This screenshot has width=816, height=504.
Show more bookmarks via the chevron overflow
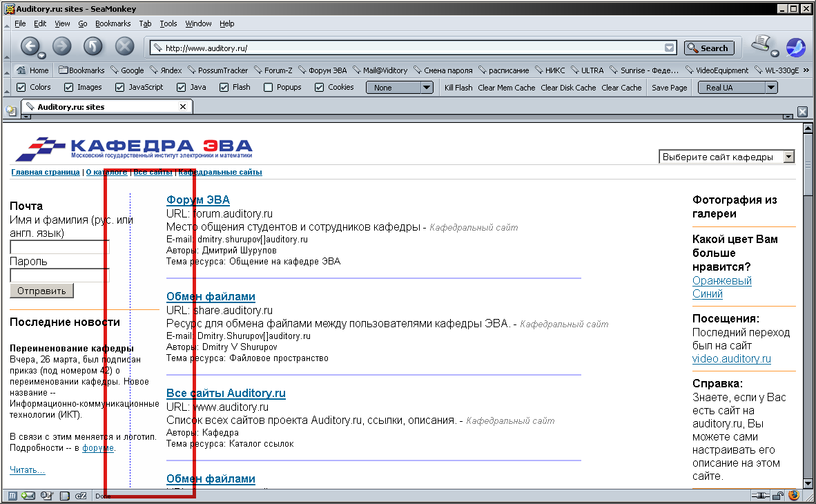coord(806,70)
